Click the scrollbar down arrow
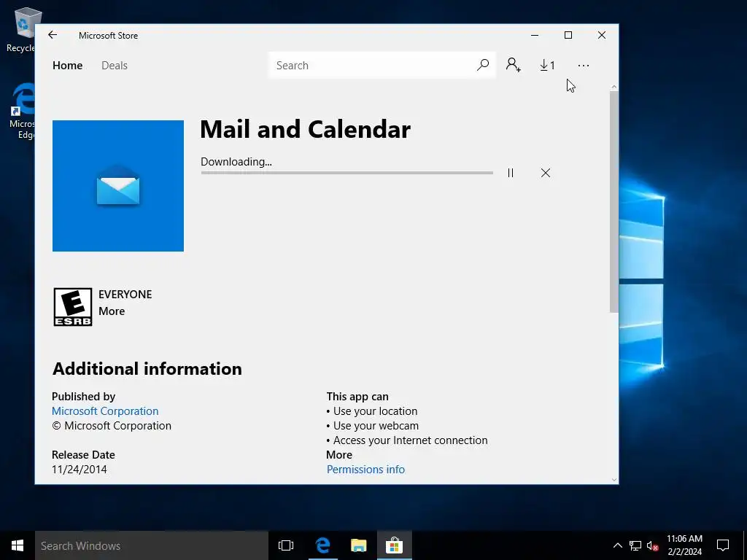Image resolution: width=747 pixels, height=560 pixels. (614, 480)
